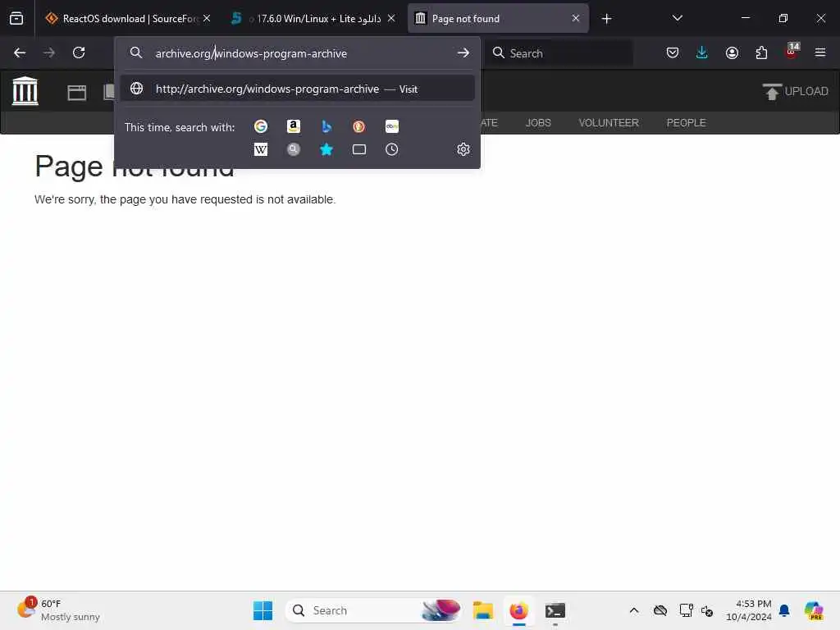Click the taskbar Search box
Screen dimensions: 840x630
click(374, 610)
